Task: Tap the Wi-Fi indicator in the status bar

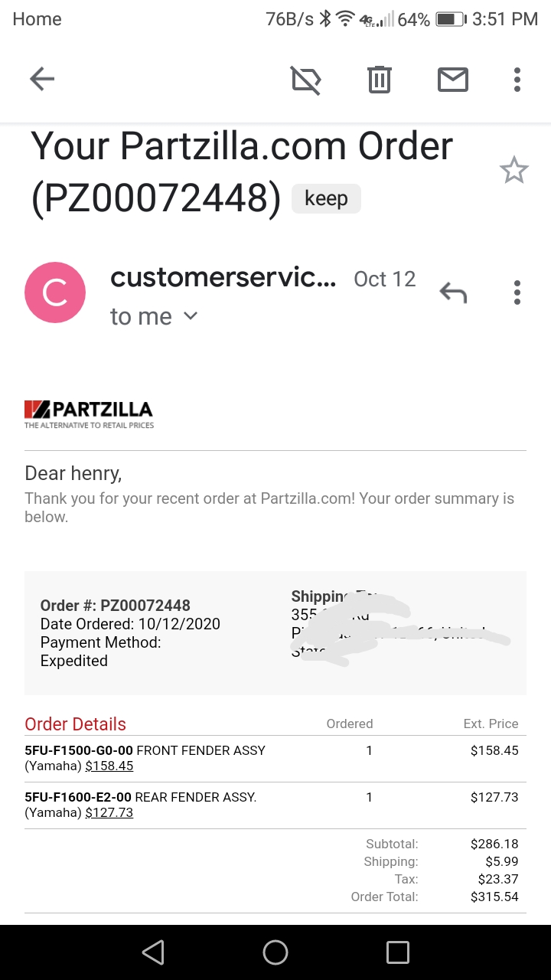Action: click(345, 18)
